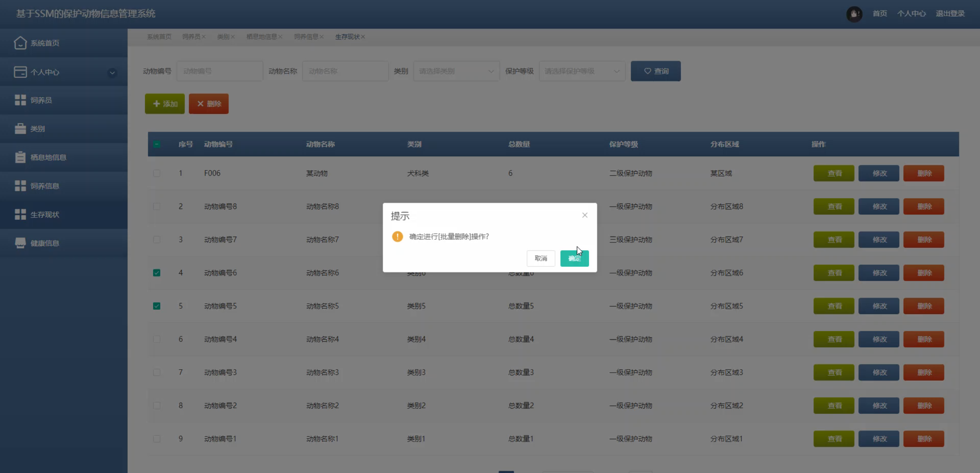Close the 提示 dialog with X icon
The width and height of the screenshot is (980, 473).
point(585,215)
